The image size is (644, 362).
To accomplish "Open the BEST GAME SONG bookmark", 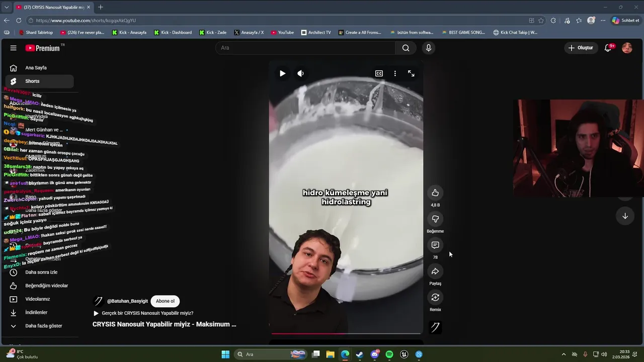I will (x=463, y=32).
